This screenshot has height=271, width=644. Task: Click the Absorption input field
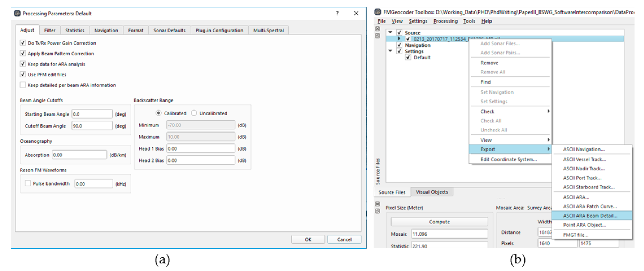(79, 155)
